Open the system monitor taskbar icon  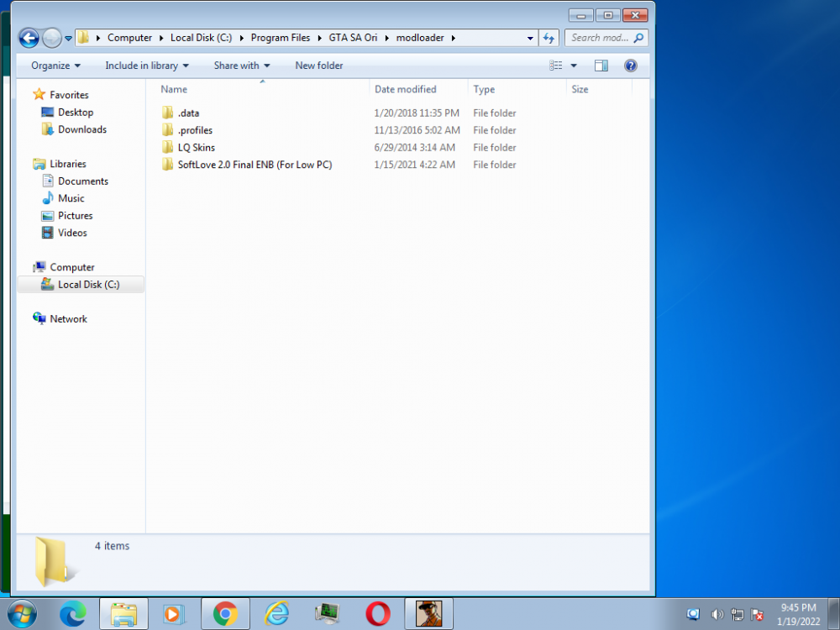pyautogui.click(x=328, y=614)
